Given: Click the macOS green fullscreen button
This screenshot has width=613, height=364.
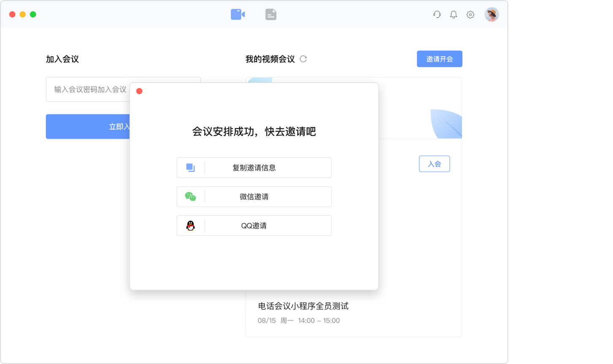Looking at the screenshot, I should (x=33, y=14).
